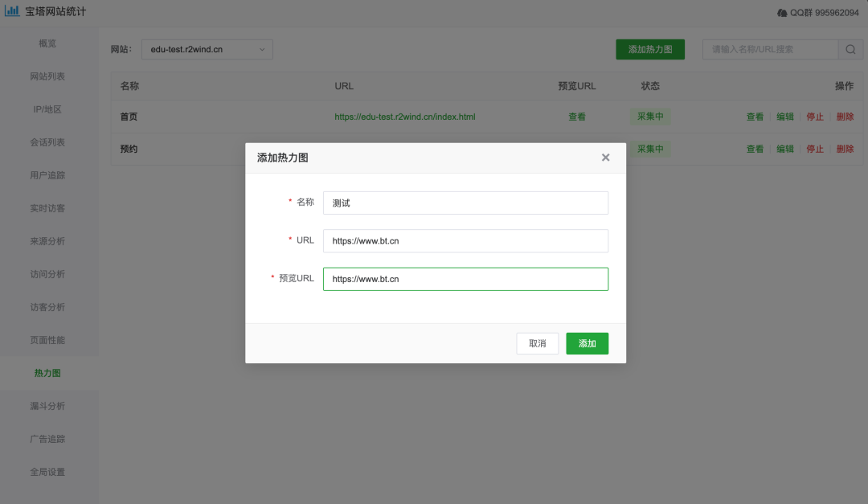Click 查看 action in 首页 row

[x=755, y=117]
